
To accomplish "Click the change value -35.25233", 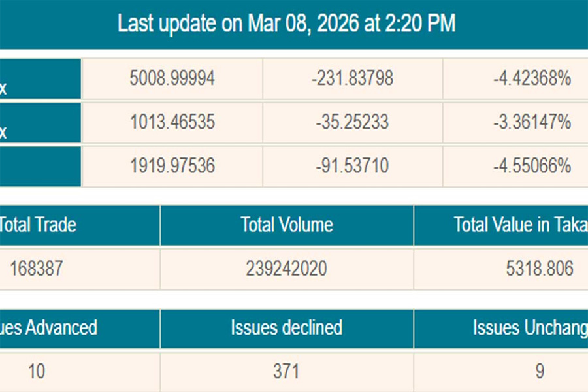I will tap(353, 122).
